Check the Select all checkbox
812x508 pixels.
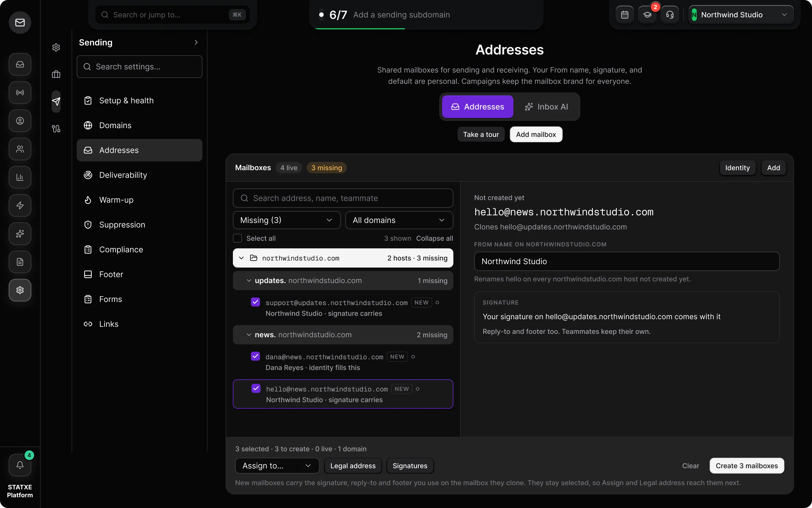238,238
